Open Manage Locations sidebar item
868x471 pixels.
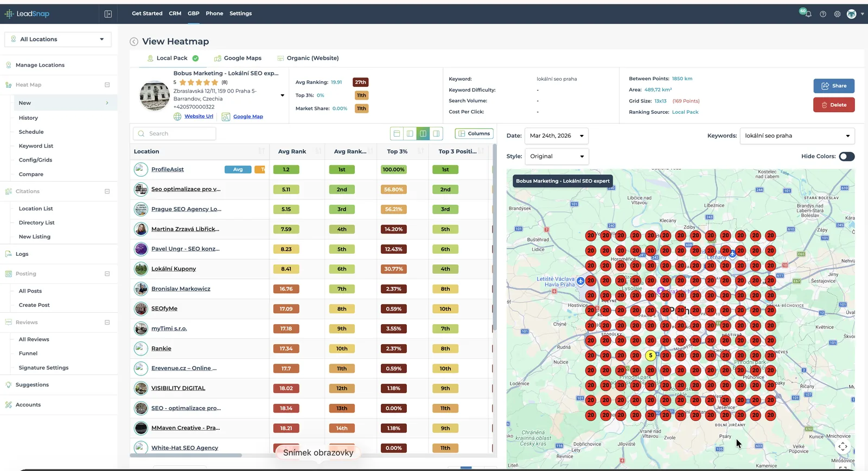click(40, 65)
